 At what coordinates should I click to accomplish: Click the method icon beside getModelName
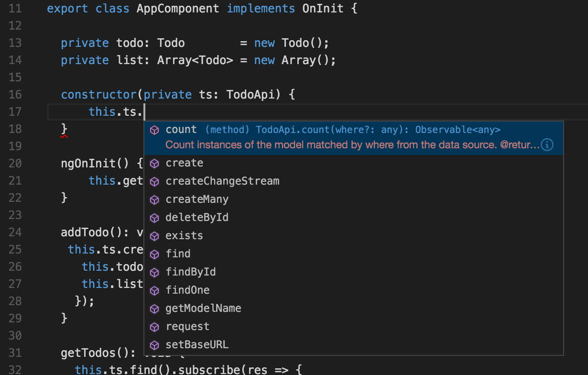click(x=154, y=308)
